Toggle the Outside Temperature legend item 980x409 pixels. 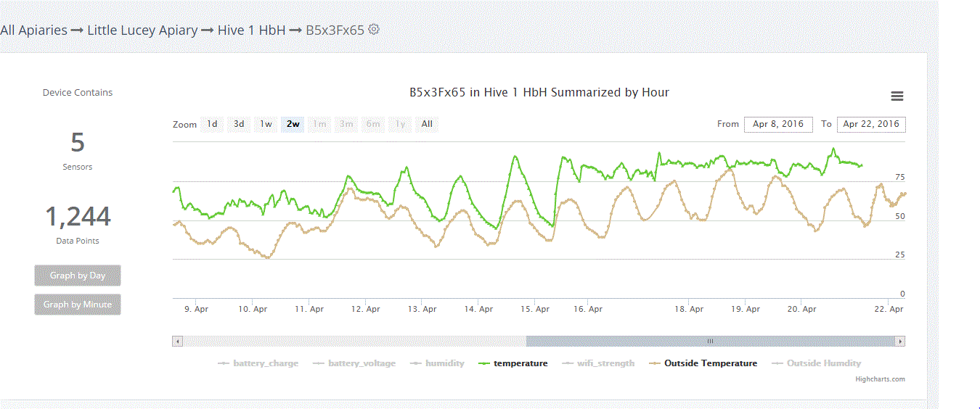[703, 363]
